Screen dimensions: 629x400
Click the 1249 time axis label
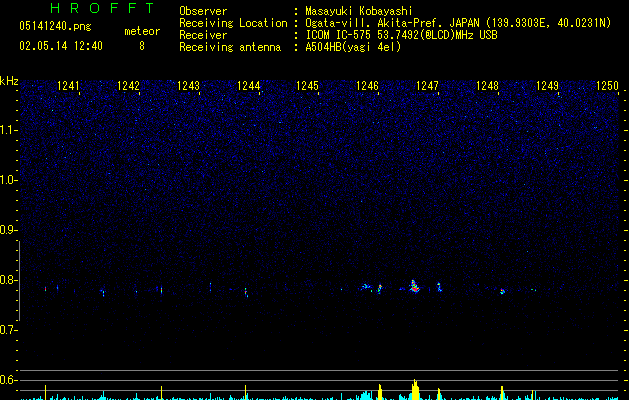point(547,86)
